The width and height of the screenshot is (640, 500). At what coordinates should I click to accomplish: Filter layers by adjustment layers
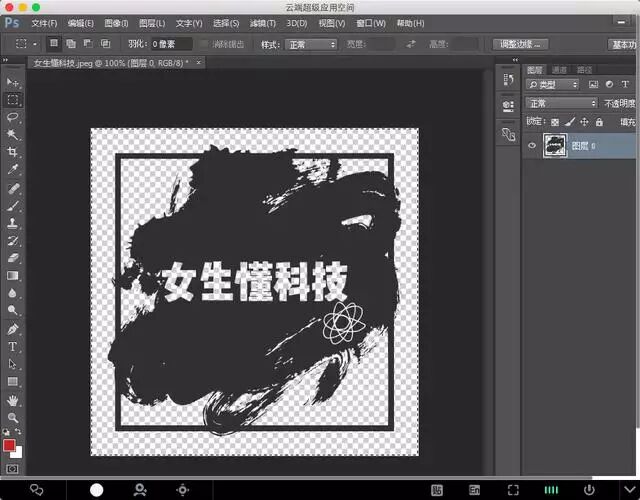pos(609,84)
